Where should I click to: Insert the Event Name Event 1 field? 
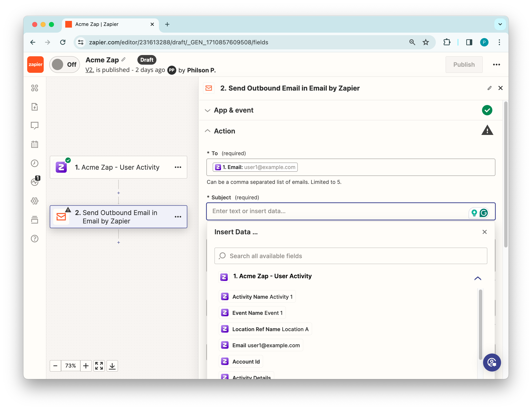pos(252,313)
